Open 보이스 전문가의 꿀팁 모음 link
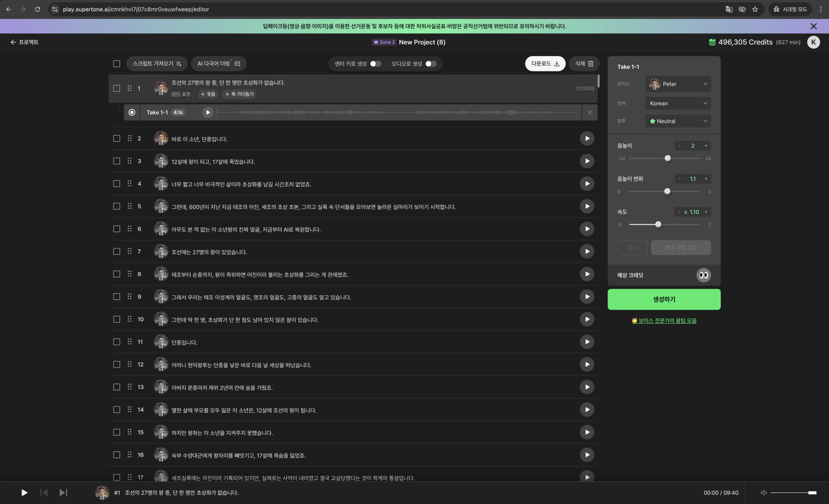This screenshot has width=829, height=504. tap(664, 320)
